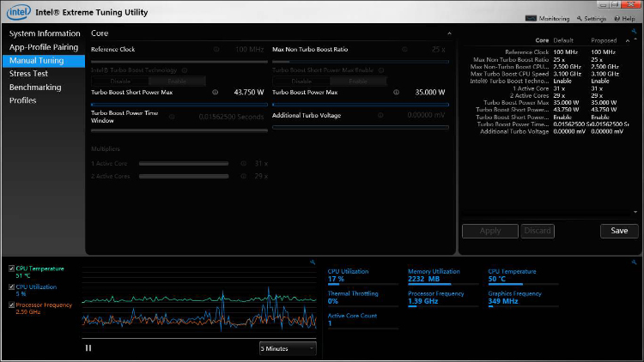
Task: Go to System Information section
Action: coord(44,33)
